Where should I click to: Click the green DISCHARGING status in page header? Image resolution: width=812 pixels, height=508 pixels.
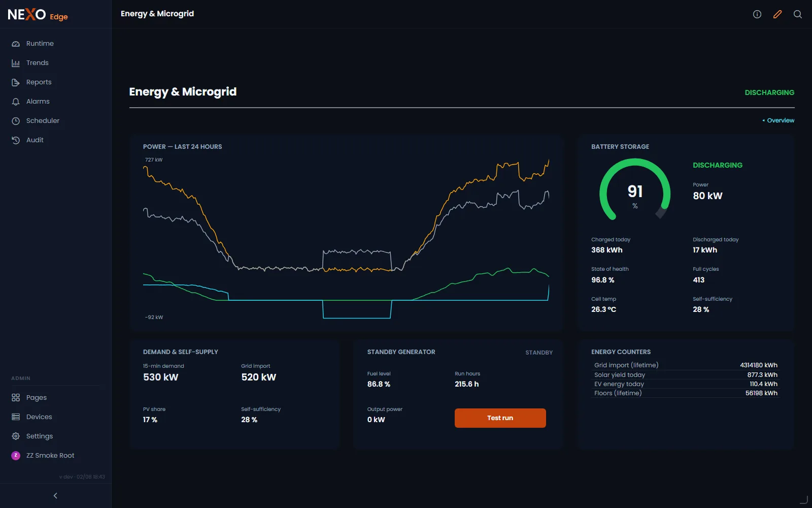click(x=769, y=92)
